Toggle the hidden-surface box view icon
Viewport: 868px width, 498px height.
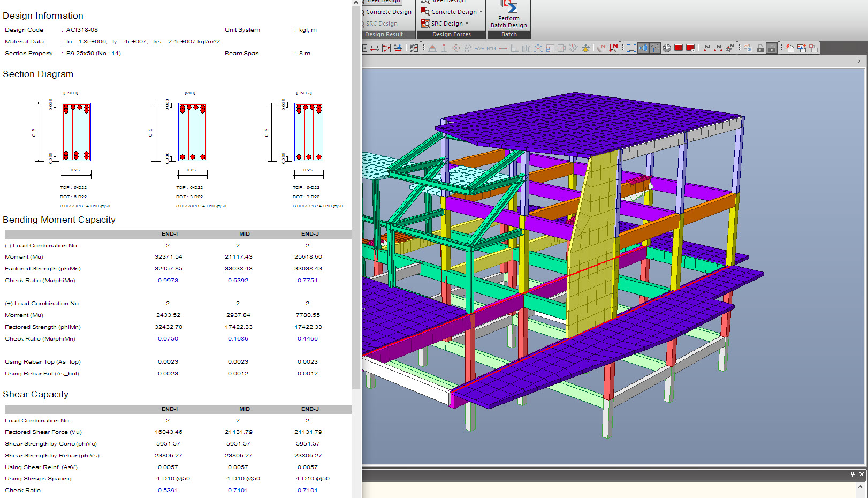pyautogui.click(x=655, y=48)
